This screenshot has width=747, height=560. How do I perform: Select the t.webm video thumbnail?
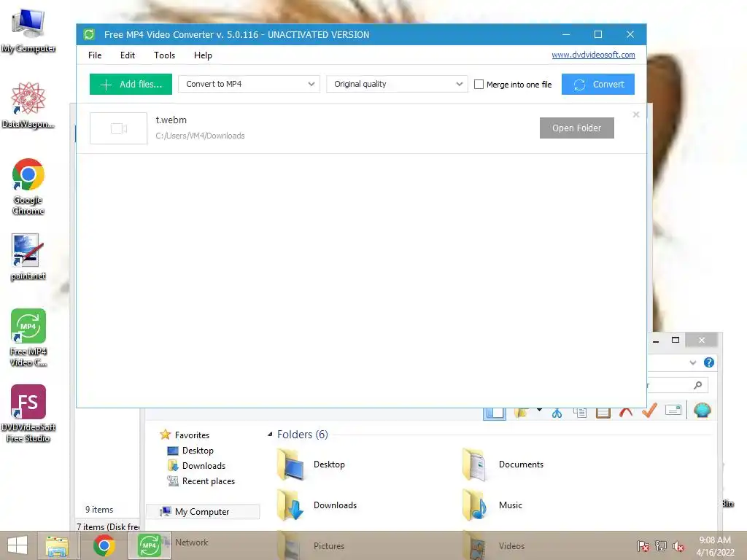(x=119, y=128)
